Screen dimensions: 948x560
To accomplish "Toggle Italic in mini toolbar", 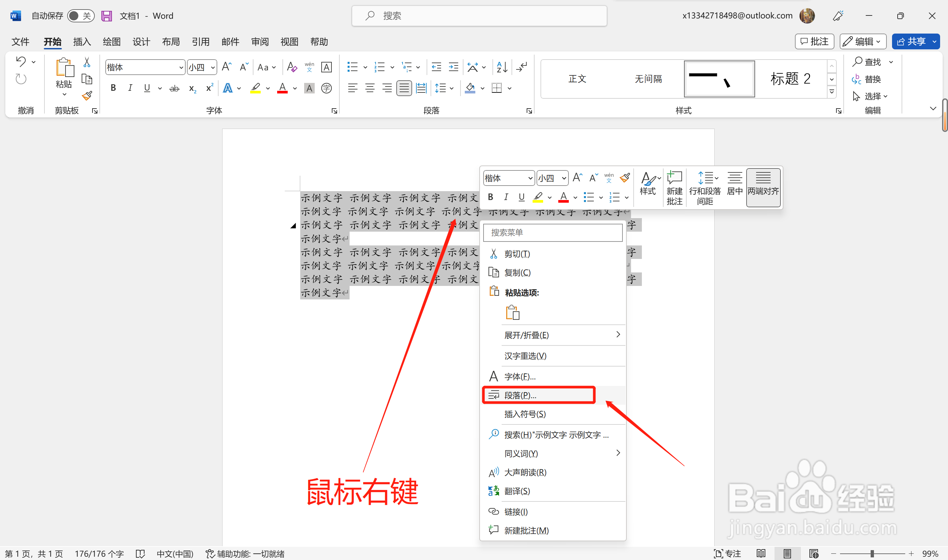I will (506, 197).
